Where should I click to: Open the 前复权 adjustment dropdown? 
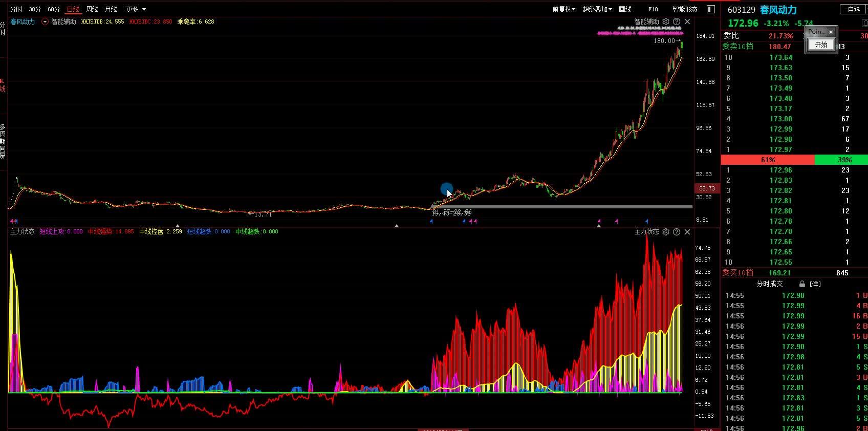coord(563,9)
